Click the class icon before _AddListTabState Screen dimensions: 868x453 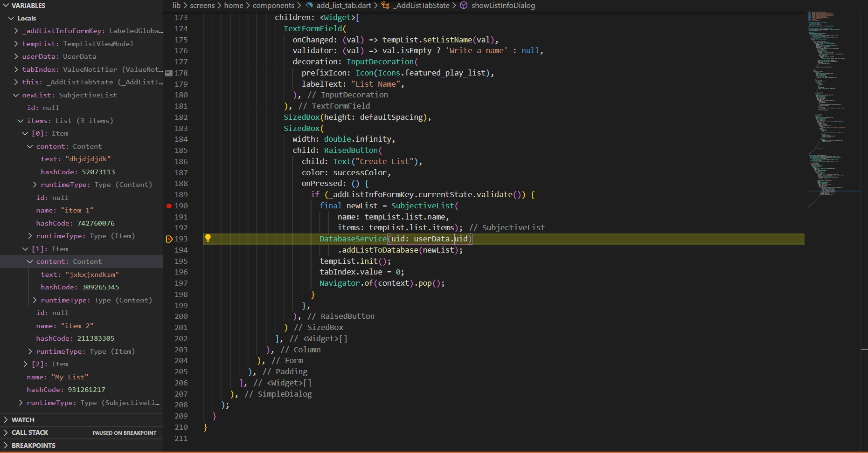tap(385, 6)
